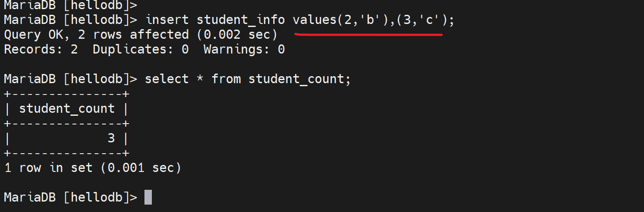Click the "1 row in set" text
The height and width of the screenshot is (212, 644).
[x=48, y=168]
